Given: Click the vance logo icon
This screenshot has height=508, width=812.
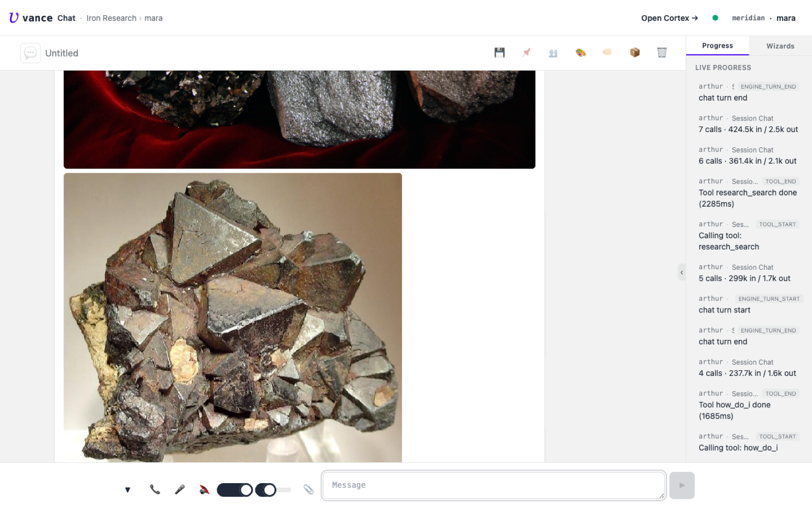Looking at the screenshot, I should point(14,18).
